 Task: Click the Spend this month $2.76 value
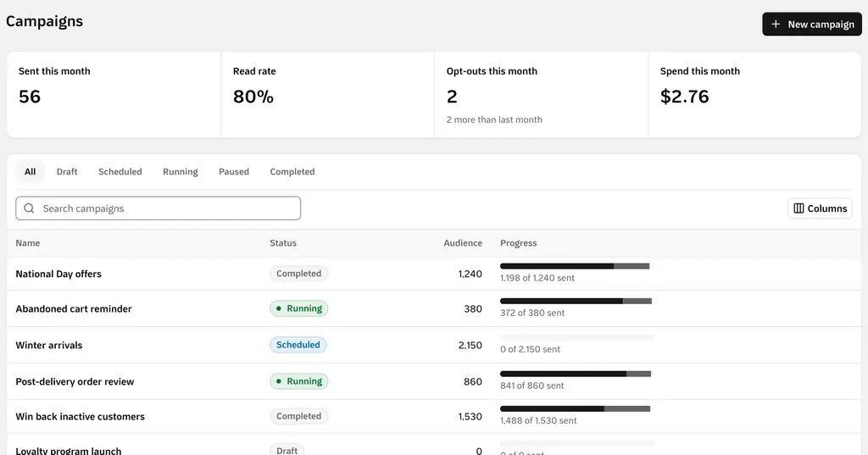tap(684, 97)
